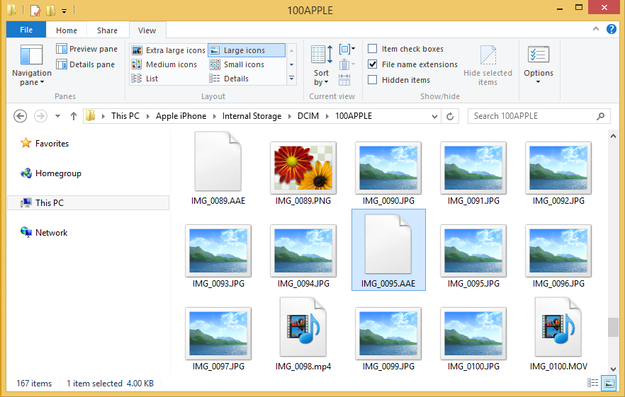Expand the recent locations dropdown
This screenshot has width=625, height=397.
point(58,116)
